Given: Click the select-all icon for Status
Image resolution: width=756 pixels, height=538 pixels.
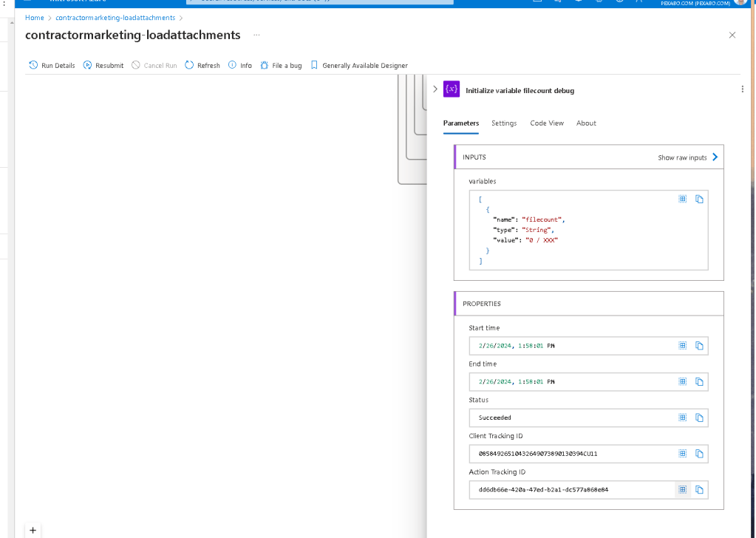Looking at the screenshot, I should click(x=682, y=418).
